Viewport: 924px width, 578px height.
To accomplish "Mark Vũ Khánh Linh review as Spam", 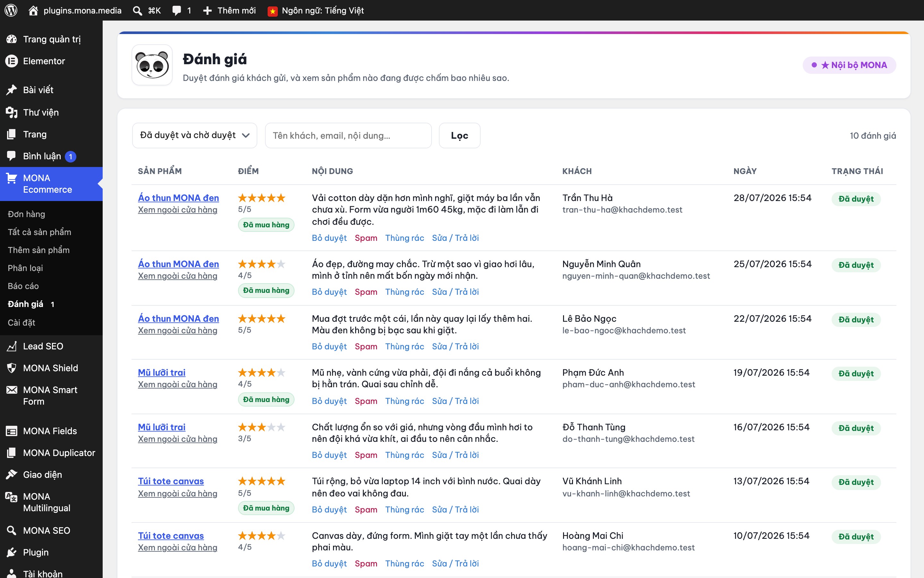I will (x=366, y=510).
